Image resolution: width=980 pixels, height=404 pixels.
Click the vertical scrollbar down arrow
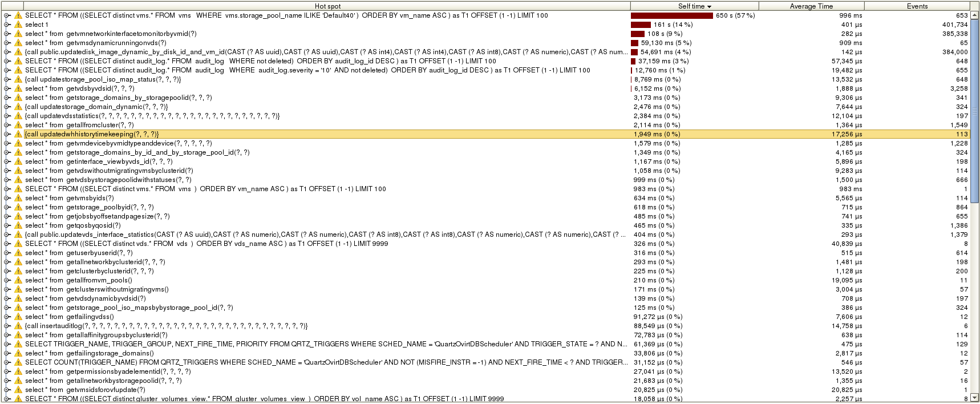click(975, 398)
